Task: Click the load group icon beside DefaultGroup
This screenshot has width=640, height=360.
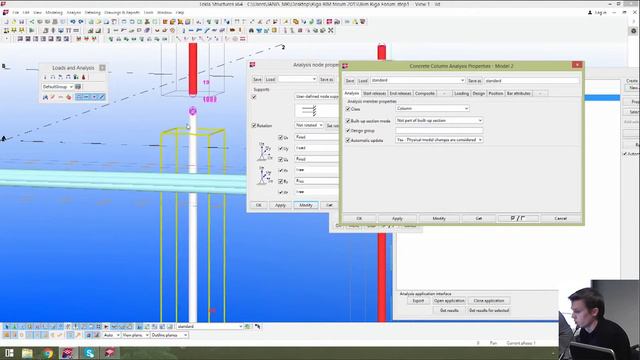Action: 78,87
